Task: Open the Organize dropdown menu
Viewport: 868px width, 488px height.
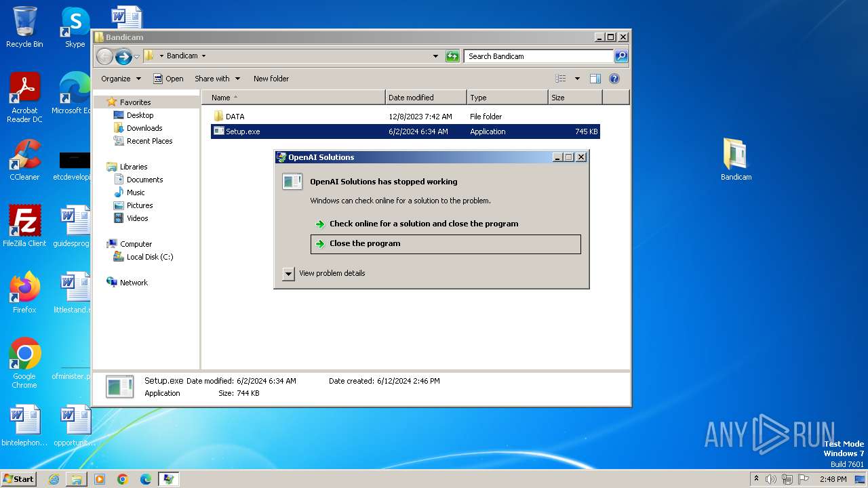Action: pos(121,79)
